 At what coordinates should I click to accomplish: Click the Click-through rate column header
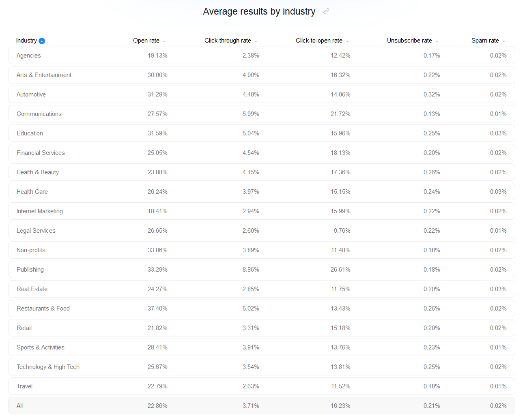click(228, 41)
